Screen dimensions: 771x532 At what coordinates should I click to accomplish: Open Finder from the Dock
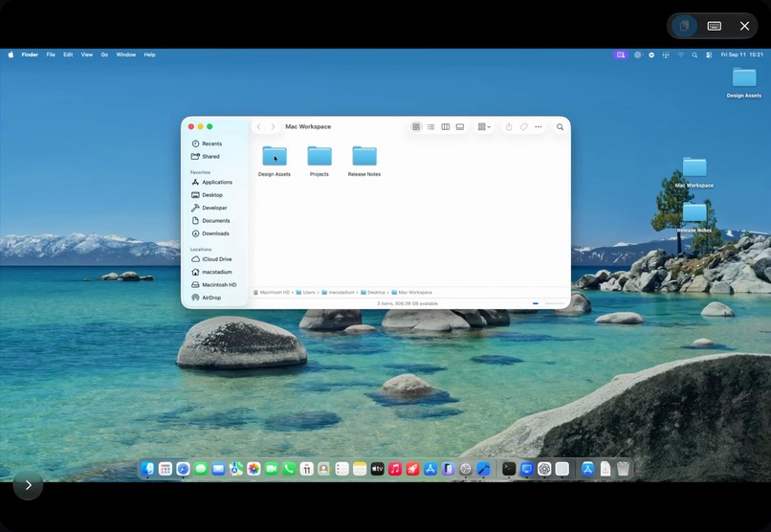(x=147, y=469)
